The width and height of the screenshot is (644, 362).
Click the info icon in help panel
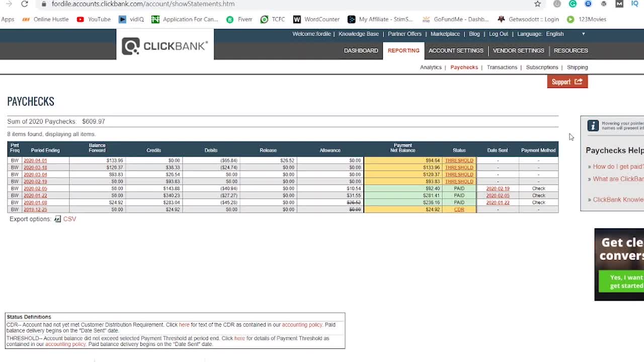click(x=593, y=126)
